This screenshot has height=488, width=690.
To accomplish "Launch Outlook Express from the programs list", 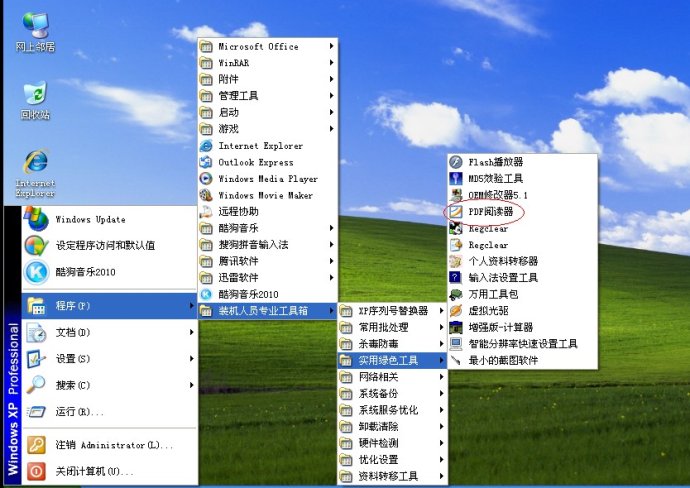I will [268, 162].
